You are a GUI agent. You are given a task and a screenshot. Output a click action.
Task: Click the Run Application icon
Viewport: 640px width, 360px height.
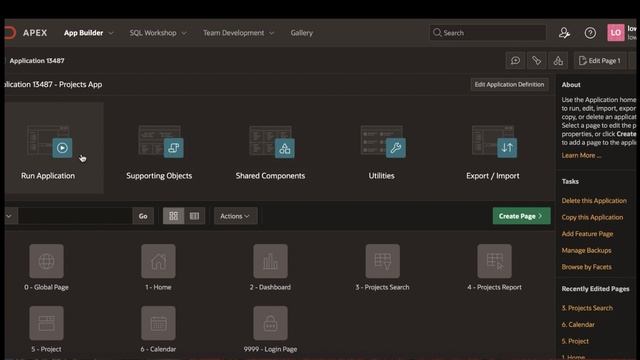[62, 147]
